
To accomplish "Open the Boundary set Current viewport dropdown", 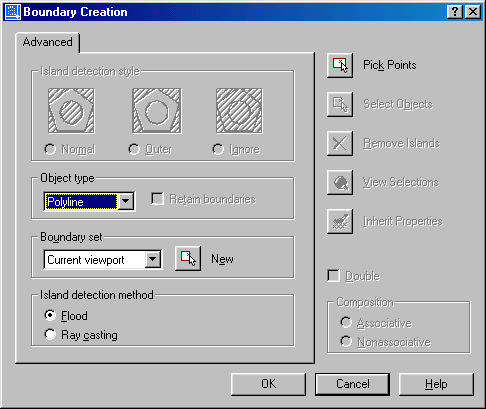I will [153, 259].
